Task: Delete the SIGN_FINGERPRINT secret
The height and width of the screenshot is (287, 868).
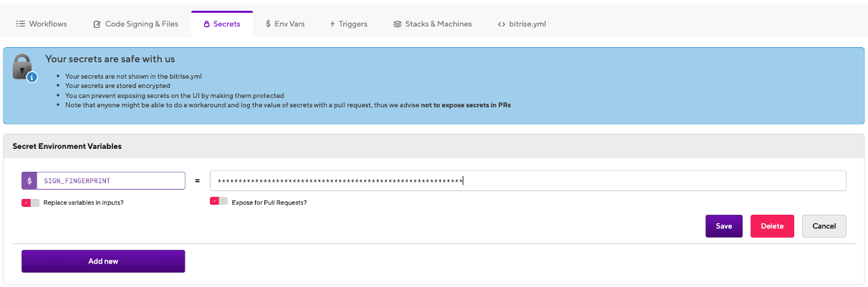Action: coord(772,226)
